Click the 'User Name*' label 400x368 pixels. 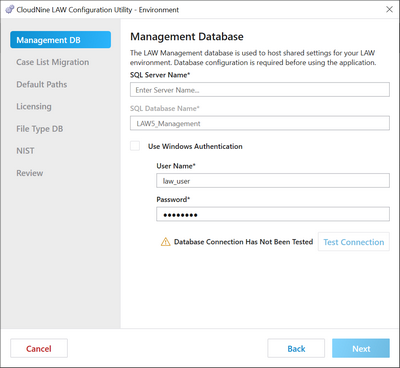176,166
